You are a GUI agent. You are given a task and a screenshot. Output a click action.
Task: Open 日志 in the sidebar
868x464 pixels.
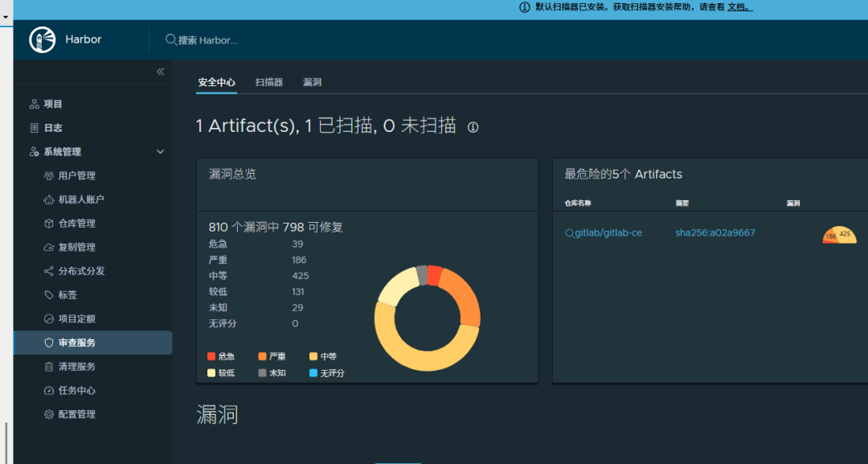click(53, 128)
